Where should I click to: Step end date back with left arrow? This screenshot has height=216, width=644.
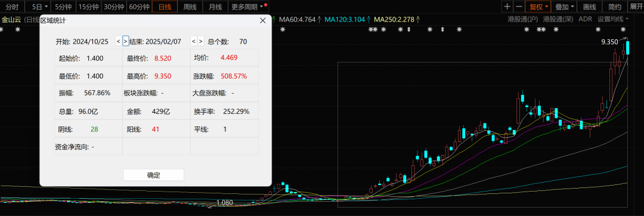pyautogui.click(x=193, y=41)
